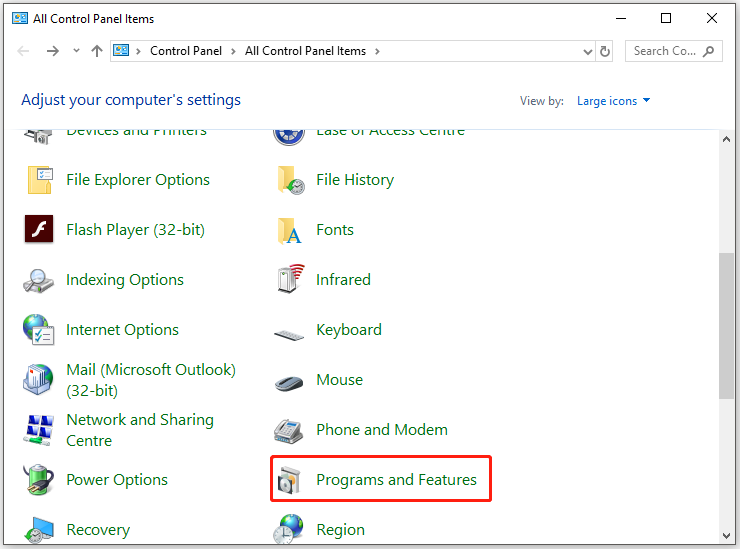Minimize the Control Panel window

[621, 18]
